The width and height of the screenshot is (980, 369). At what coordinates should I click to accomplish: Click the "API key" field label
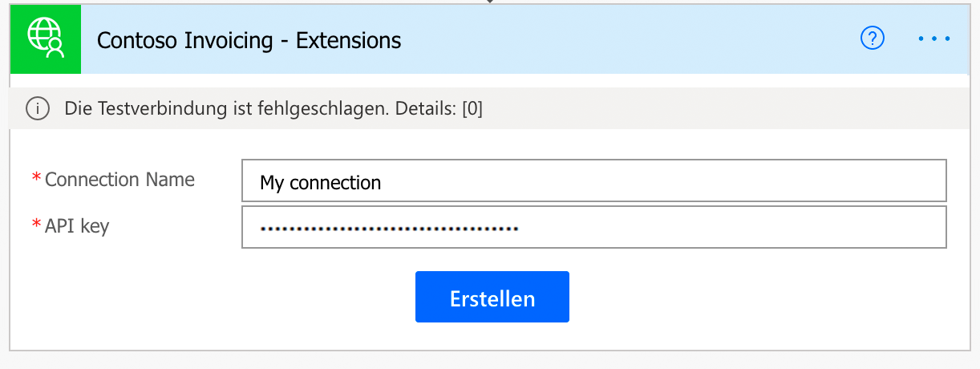(77, 226)
